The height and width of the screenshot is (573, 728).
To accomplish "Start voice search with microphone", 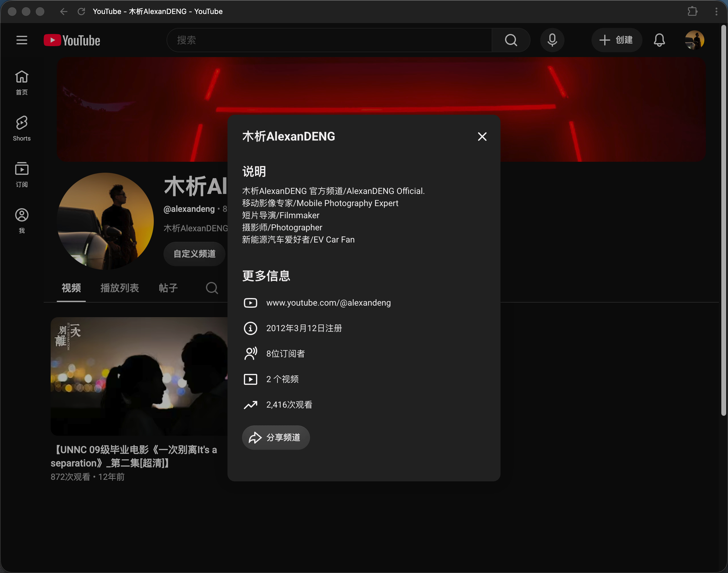I will pos(552,40).
